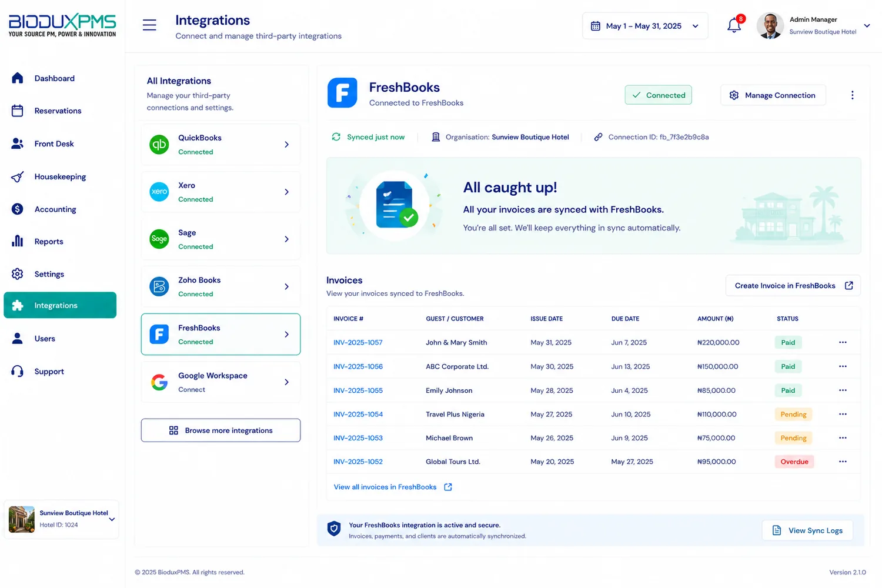This screenshot has height=588, width=882.
Task: Open actions menu for Michael Brown row
Action: [x=843, y=438]
